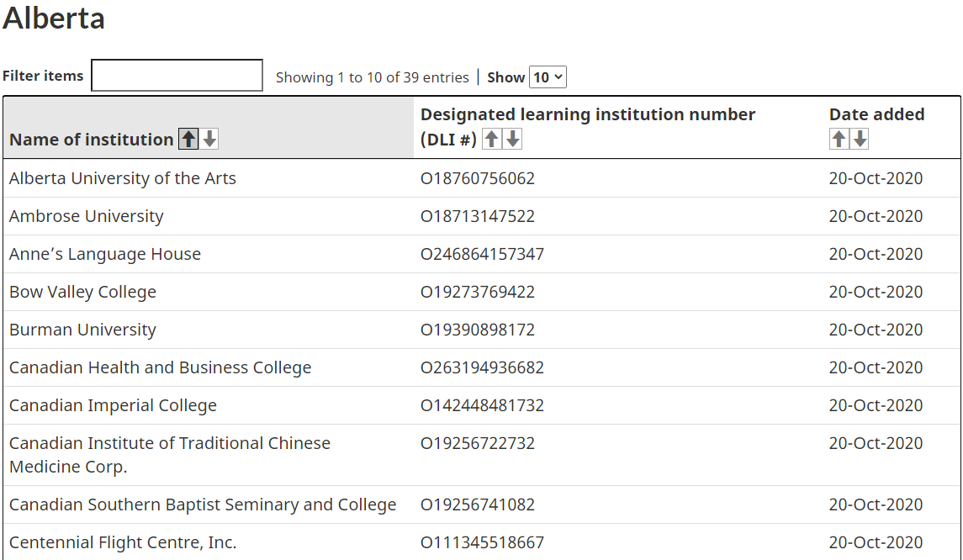The image size is (963, 560).
Task: Sort Name of institution ascending arrow
Action: (x=188, y=140)
